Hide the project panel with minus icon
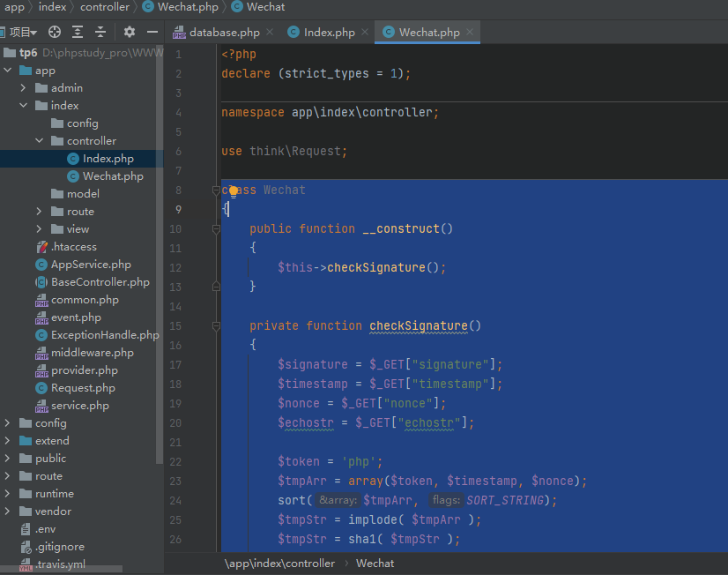 [152, 32]
